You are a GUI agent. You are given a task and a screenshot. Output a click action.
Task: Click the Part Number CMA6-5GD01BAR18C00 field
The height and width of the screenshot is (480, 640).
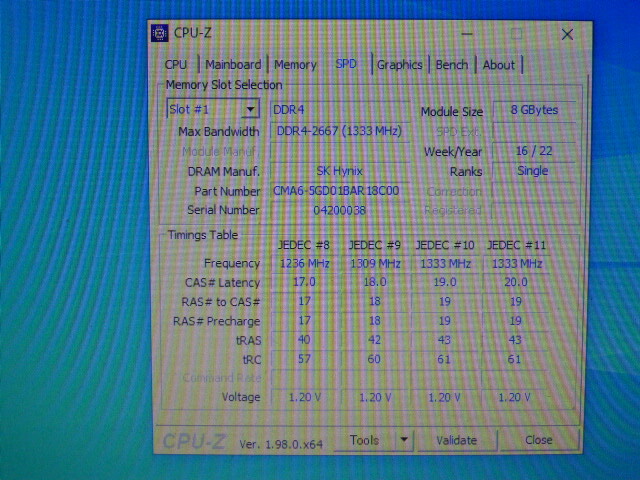pyautogui.click(x=340, y=191)
